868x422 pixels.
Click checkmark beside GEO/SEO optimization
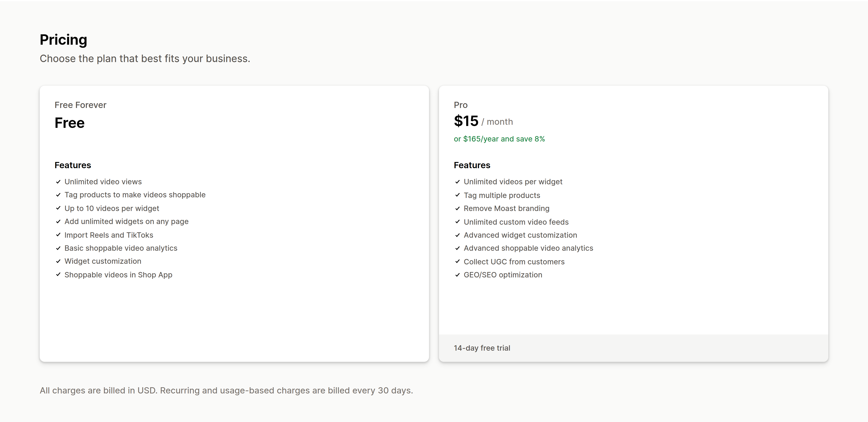[x=457, y=275]
